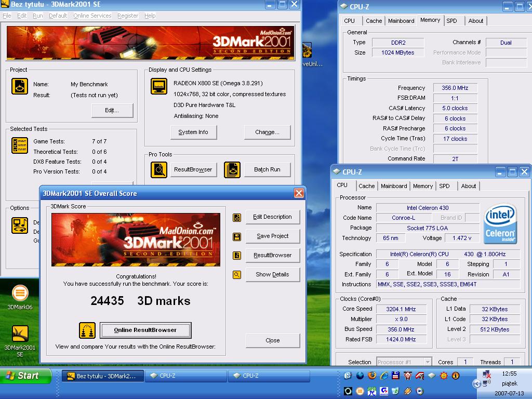The image size is (532, 399).
Task: Click the Batch Run icon in Pro Tools
Action: click(232, 170)
